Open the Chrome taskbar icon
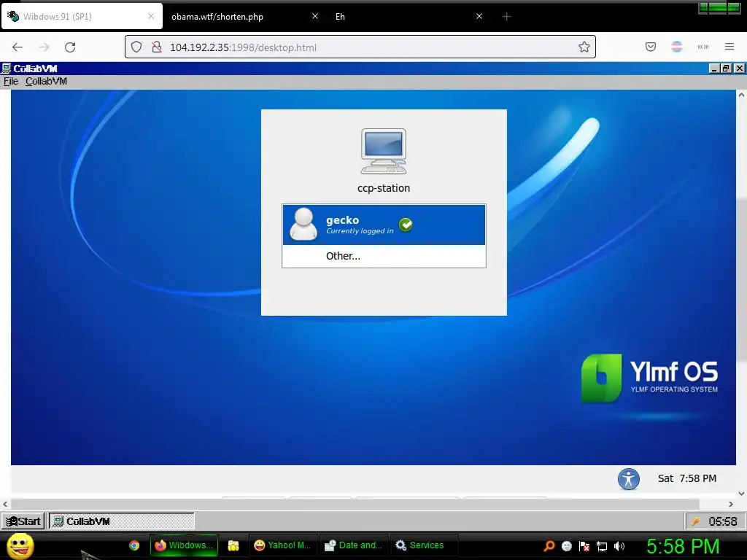The image size is (747, 560). [x=134, y=545]
